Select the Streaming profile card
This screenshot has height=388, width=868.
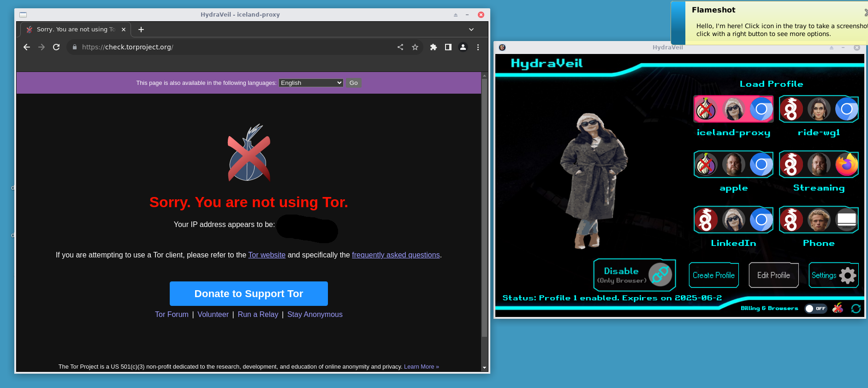coord(819,164)
